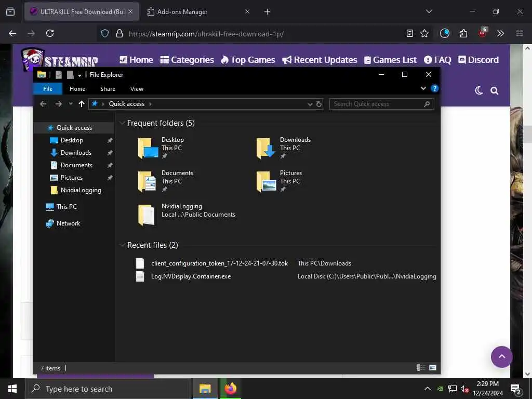
Task: Select Network in navigation pane
Action: (x=68, y=223)
